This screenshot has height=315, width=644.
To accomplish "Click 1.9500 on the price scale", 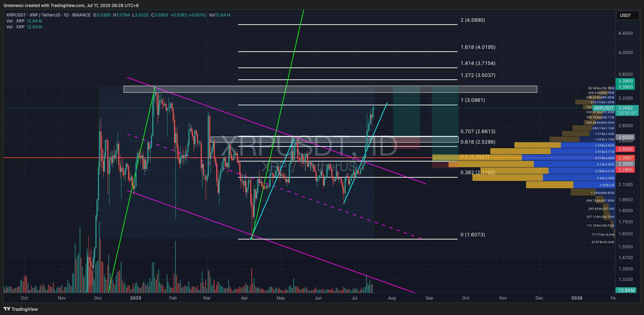I will pos(626,200).
